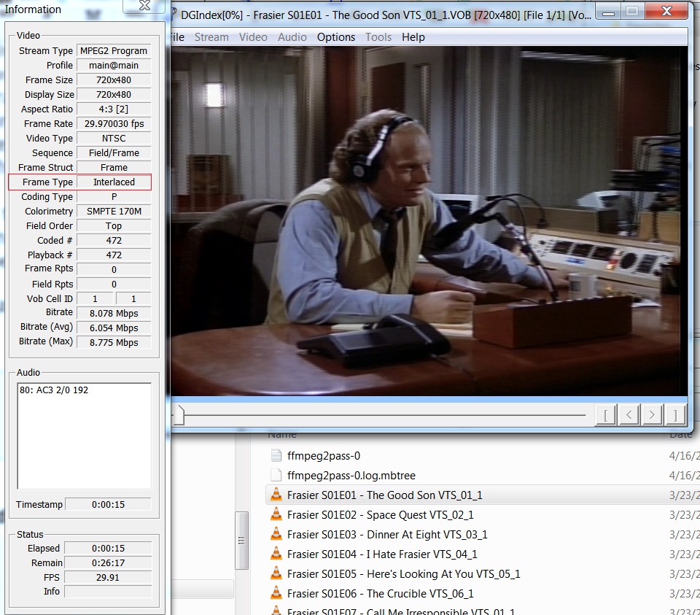Click the Field Order value 'Top'
The image size is (700, 615).
coord(114,226)
